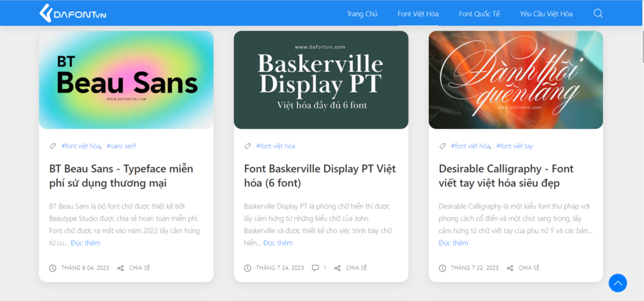The image size is (644, 301).
Task: Click the comment count 1 on Baskerville card
Action: (325, 268)
